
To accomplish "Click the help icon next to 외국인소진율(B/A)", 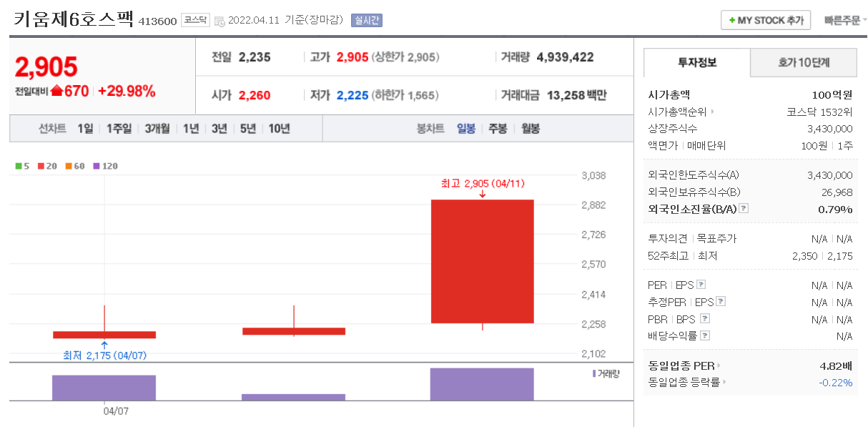I will coord(744,209).
